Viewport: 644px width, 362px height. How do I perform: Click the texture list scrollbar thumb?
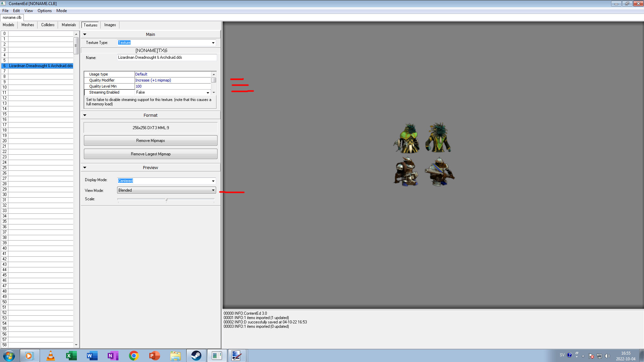point(76,46)
